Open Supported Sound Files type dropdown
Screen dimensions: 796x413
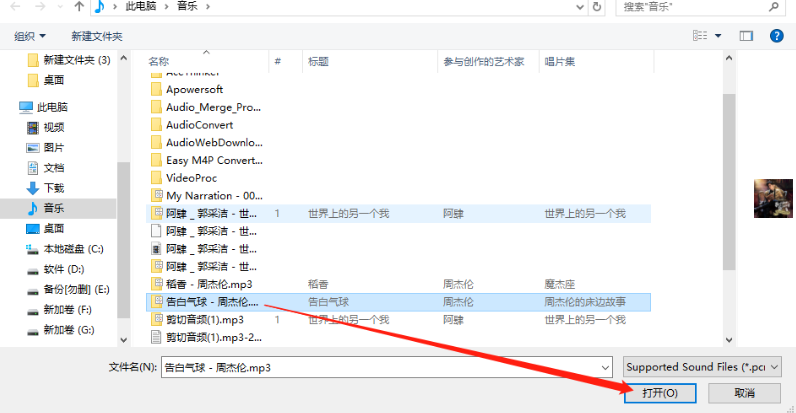pos(702,366)
